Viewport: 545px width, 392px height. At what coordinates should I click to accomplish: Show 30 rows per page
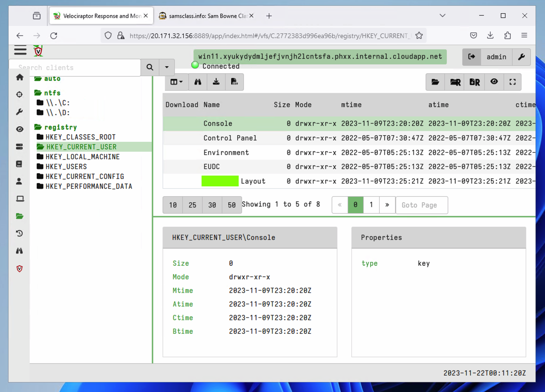click(x=212, y=205)
